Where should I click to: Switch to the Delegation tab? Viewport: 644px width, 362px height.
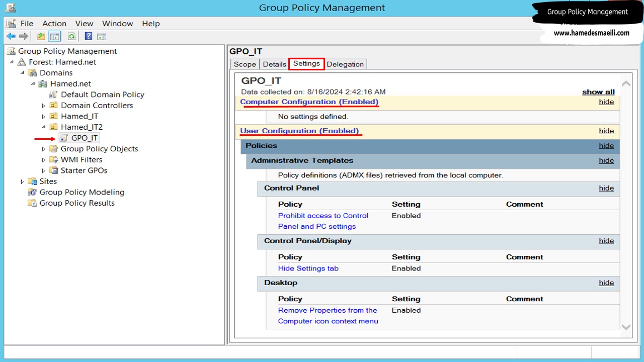[x=345, y=64]
